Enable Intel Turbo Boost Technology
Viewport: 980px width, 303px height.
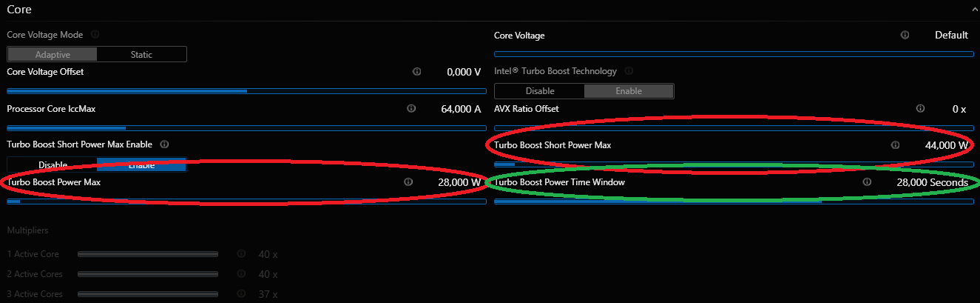pos(629,91)
